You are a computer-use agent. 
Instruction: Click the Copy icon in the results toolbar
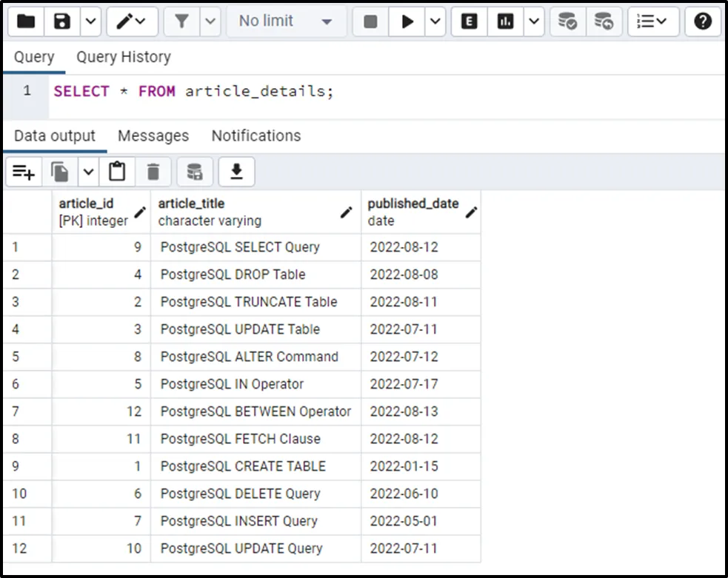point(60,172)
